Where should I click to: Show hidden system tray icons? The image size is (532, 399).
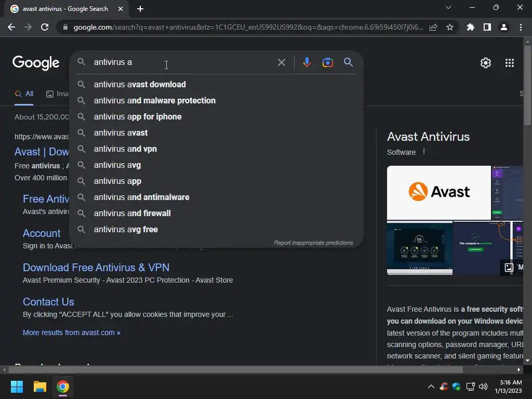click(431, 387)
